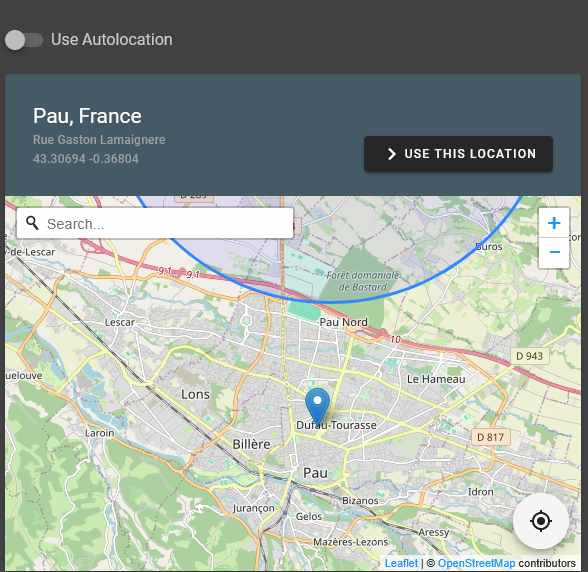Screen dimensions: 588x572
Task: Click the Billère label on the map
Action: point(251,444)
